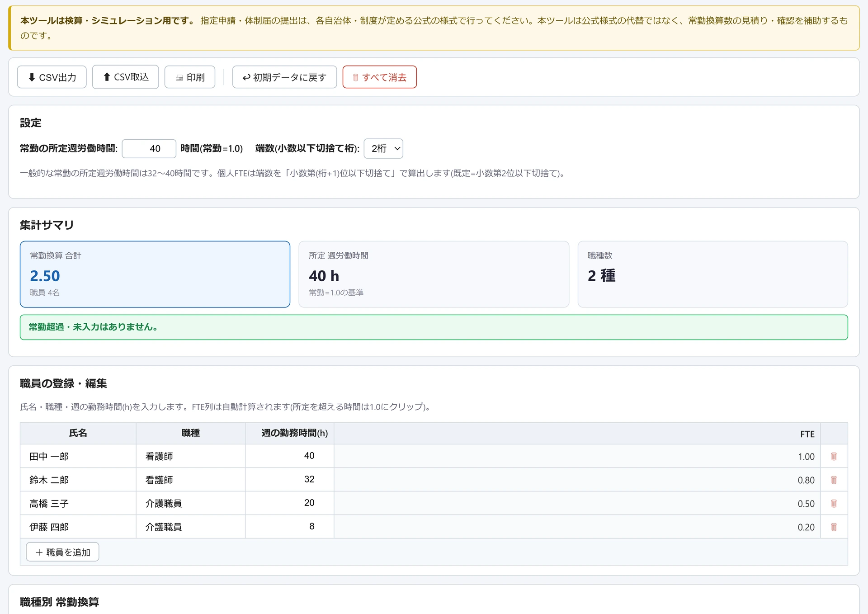Edit 高橋 三子's weekly hours 20
This screenshot has height=614, width=868.
[289, 503]
